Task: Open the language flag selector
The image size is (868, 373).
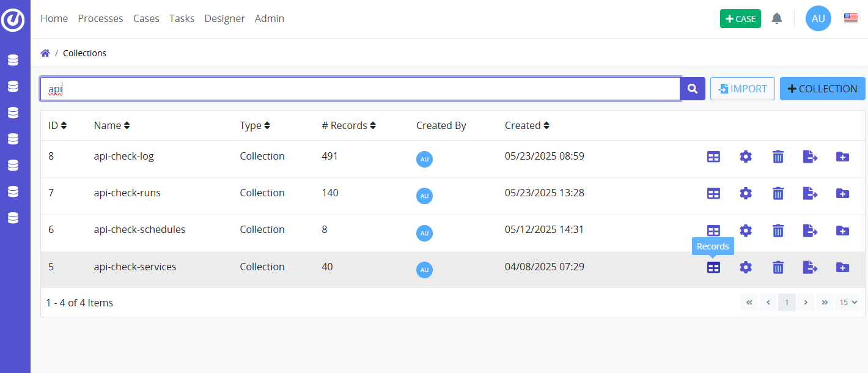Action: [850, 18]
